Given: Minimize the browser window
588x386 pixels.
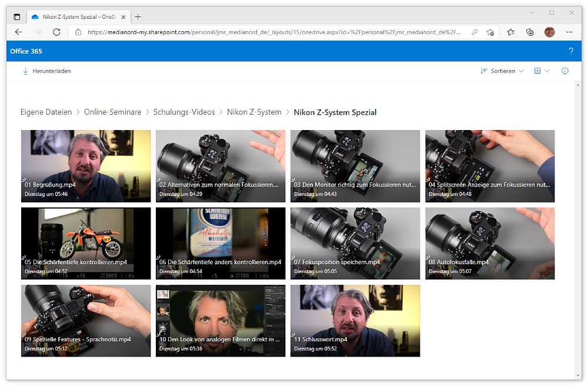Looking at the screenshot, I should point(532,13).
